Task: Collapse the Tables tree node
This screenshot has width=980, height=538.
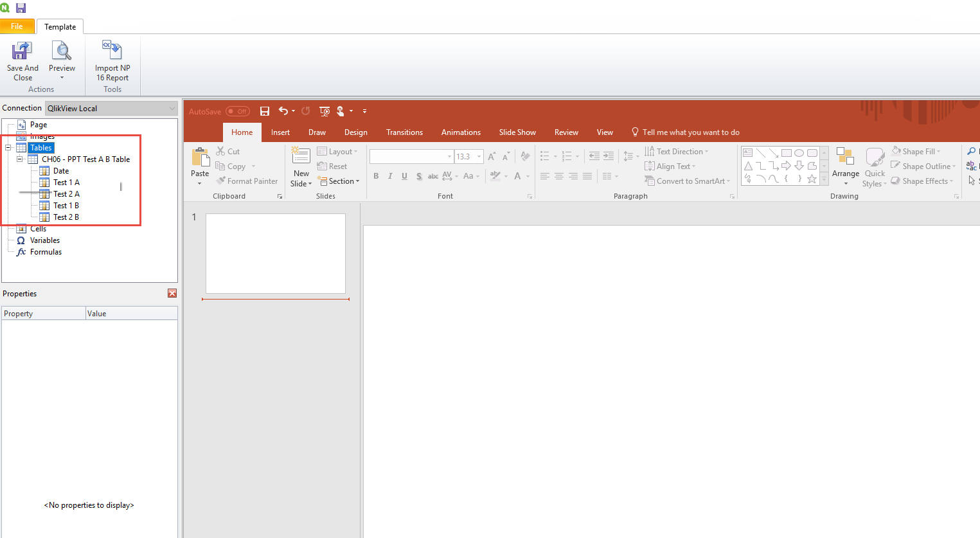Action: [8, 148]
